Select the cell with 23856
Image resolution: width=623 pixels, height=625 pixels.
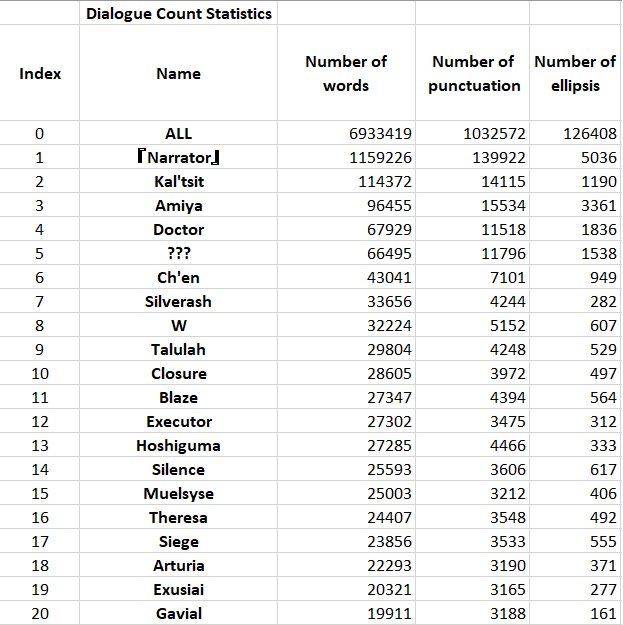346,541
